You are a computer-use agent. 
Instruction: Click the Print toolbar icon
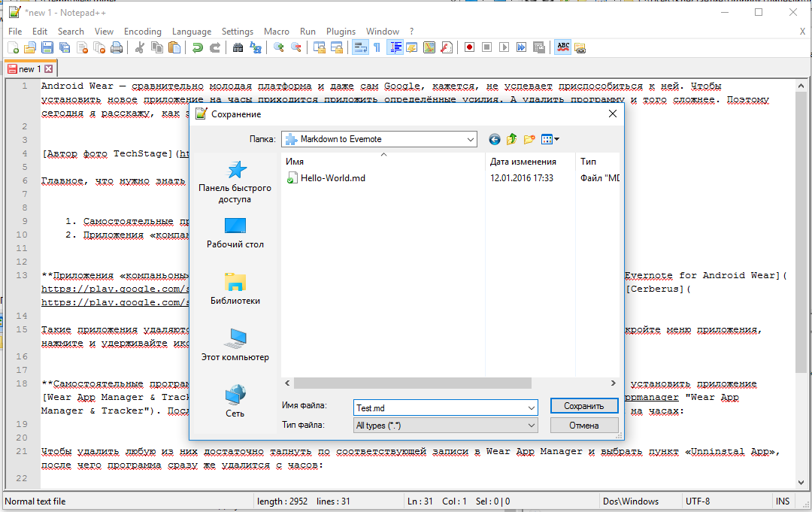(x=117, y=47)
